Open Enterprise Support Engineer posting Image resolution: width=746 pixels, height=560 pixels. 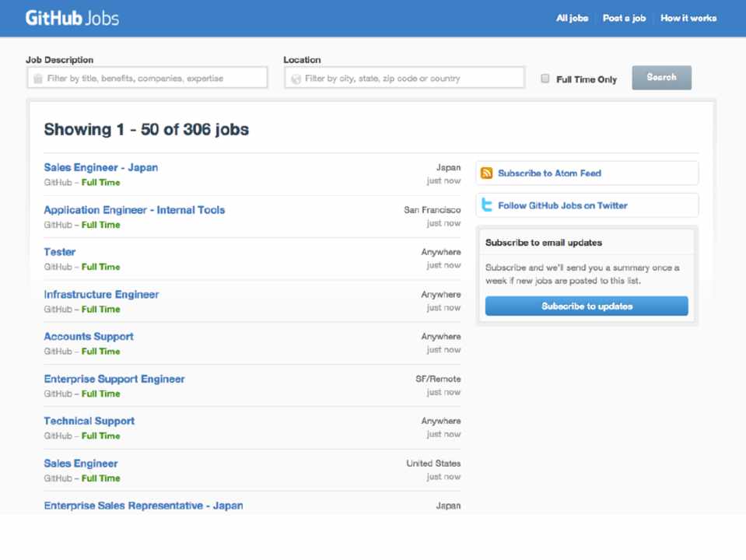(x=114, y=380)
